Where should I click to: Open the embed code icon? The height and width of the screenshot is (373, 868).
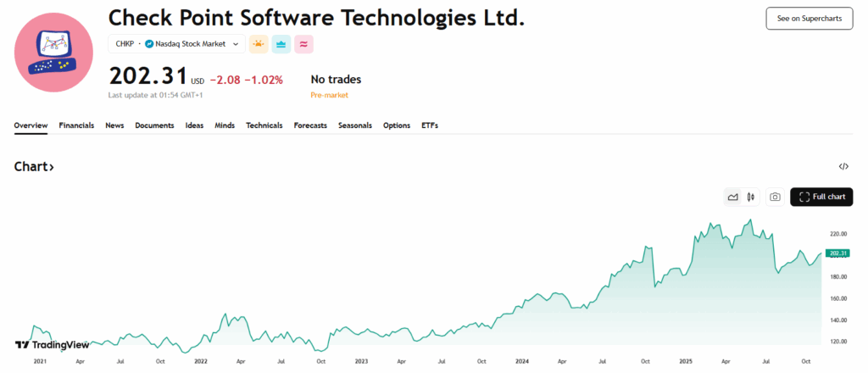pyautogui.click(x=843, y=167)
